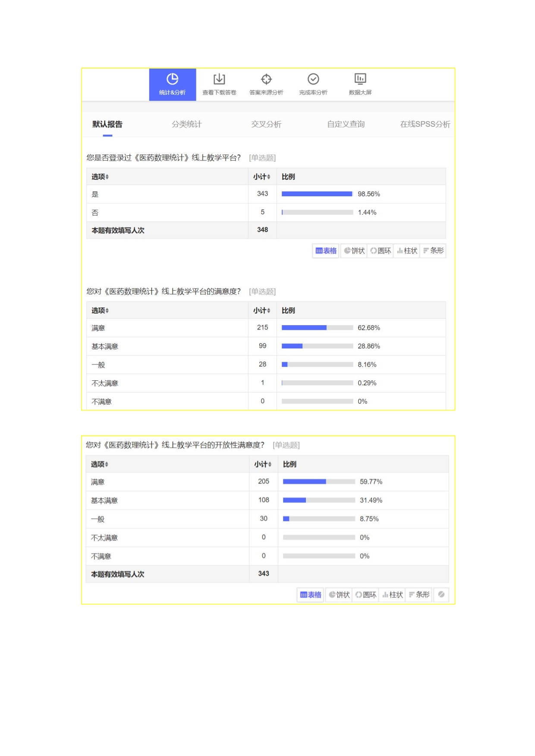Switch to the 自定义查询 tab
The image size is (535, 756).
(346, 124)
